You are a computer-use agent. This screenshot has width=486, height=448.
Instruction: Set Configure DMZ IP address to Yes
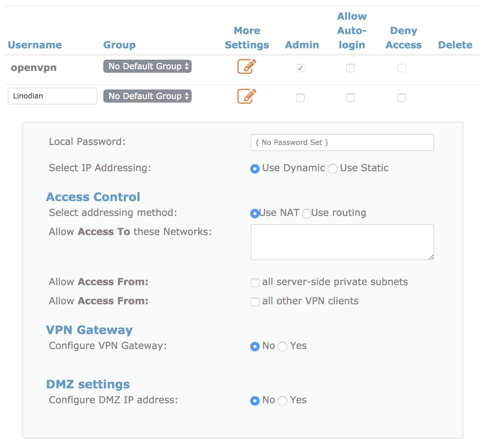(282, 401)
